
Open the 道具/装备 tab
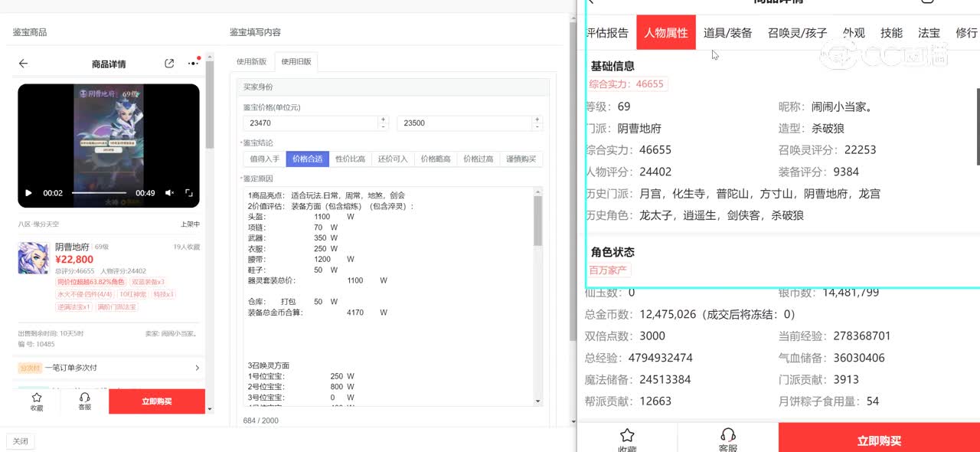tap(727, 33)
